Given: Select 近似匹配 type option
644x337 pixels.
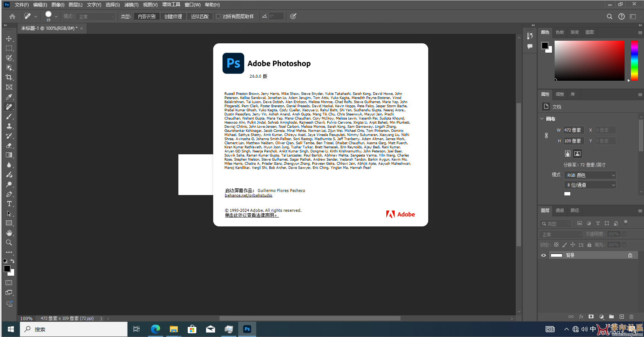Looking at the screenshot, I should 200,16.
